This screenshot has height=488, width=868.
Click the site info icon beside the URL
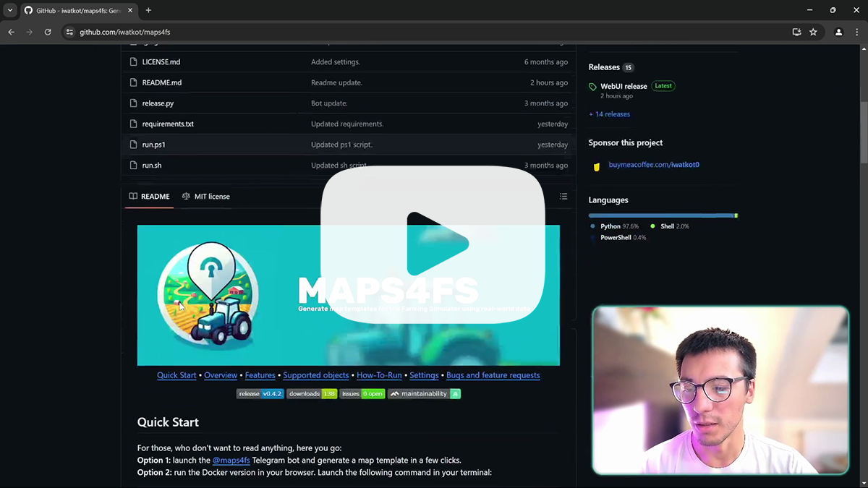(x=69, y=32)
